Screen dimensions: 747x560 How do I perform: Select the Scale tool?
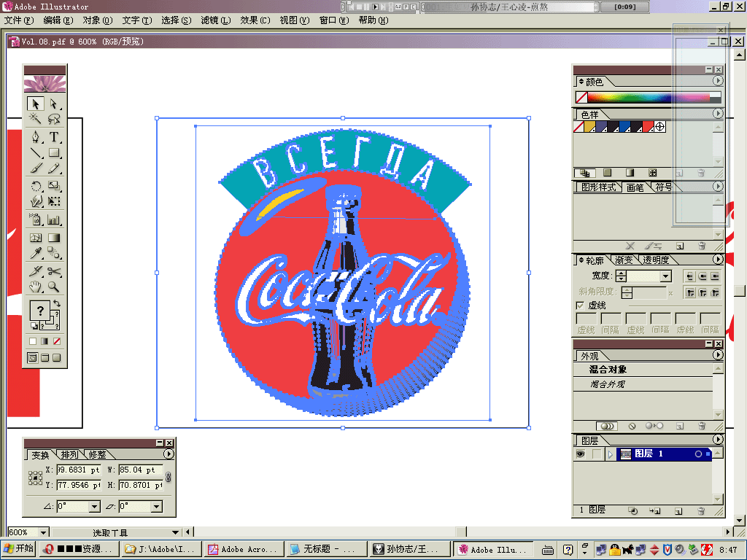tap(54, 186)
